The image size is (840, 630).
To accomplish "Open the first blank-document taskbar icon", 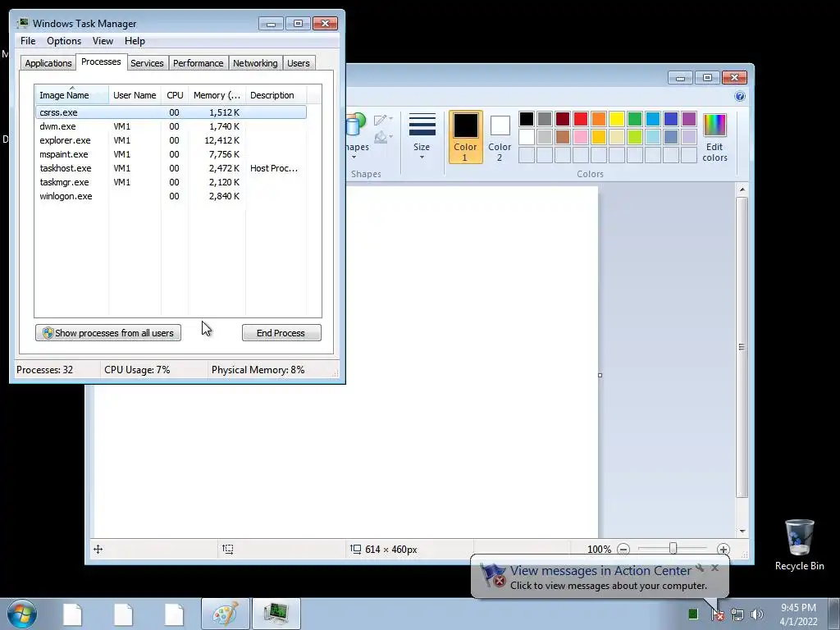I will point(72,614).
